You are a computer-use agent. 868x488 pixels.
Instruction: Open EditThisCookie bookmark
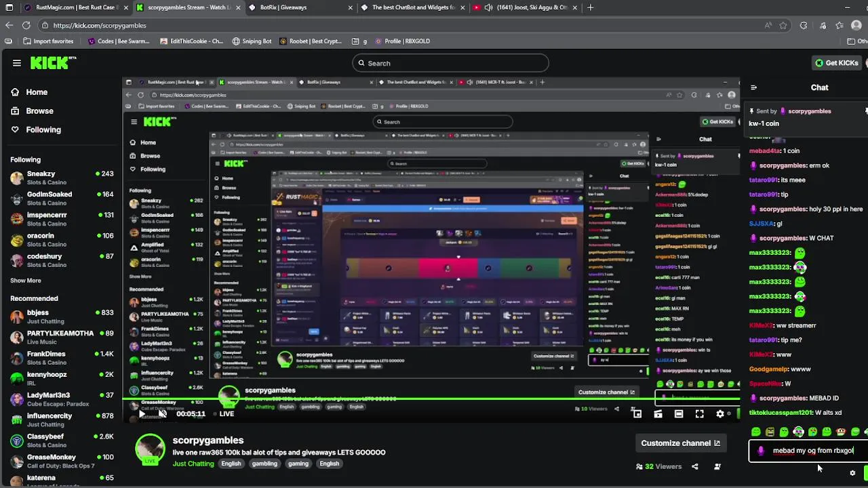tap(192, 41)
